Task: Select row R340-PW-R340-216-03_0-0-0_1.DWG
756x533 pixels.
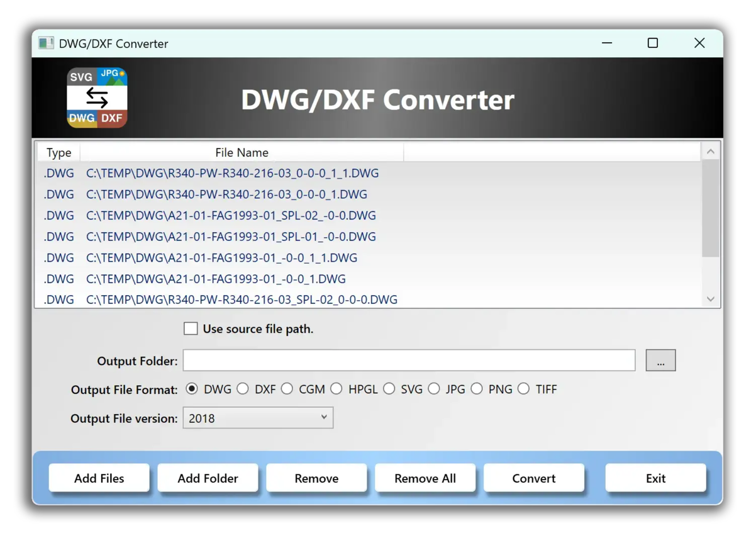Action: point(369,194)
